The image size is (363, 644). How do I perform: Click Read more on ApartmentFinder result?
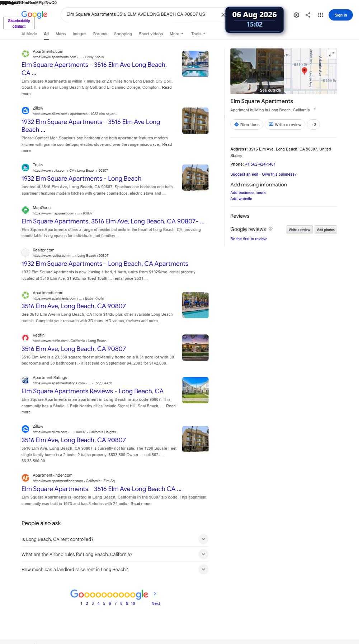(140, 504)
